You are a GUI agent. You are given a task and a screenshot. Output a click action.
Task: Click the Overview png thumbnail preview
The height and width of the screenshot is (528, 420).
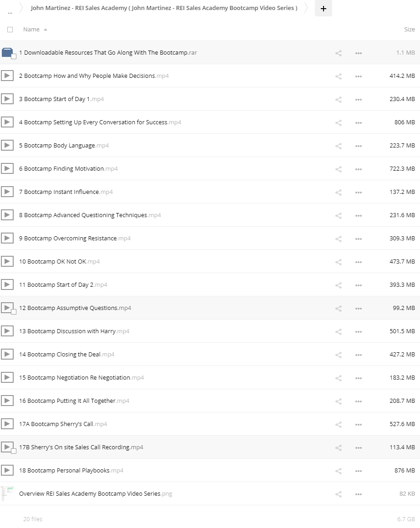7,494
